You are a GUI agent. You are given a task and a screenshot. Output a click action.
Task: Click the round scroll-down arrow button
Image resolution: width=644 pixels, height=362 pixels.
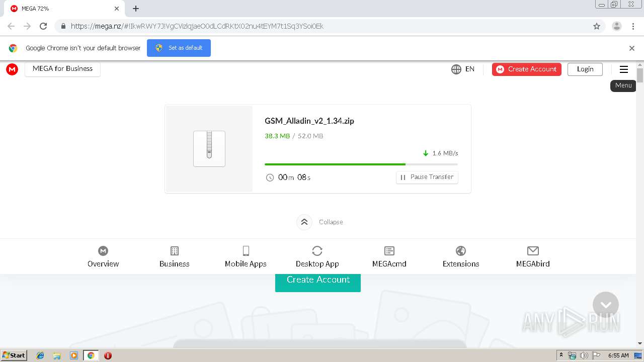click(x=606, y=305)
